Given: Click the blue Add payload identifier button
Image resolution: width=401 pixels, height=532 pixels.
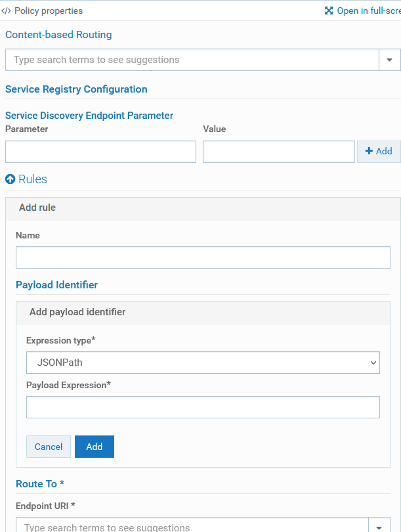Looking at the screenshot, I should (x=95, y=447).
